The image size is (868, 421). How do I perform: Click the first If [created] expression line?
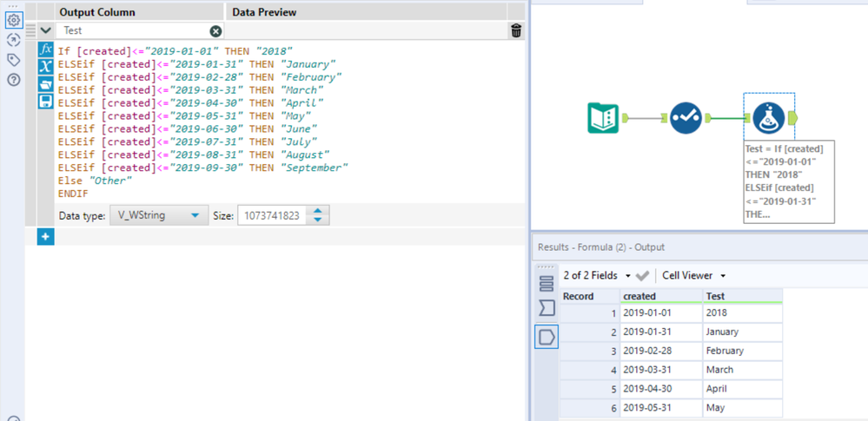tap(175, 51)
